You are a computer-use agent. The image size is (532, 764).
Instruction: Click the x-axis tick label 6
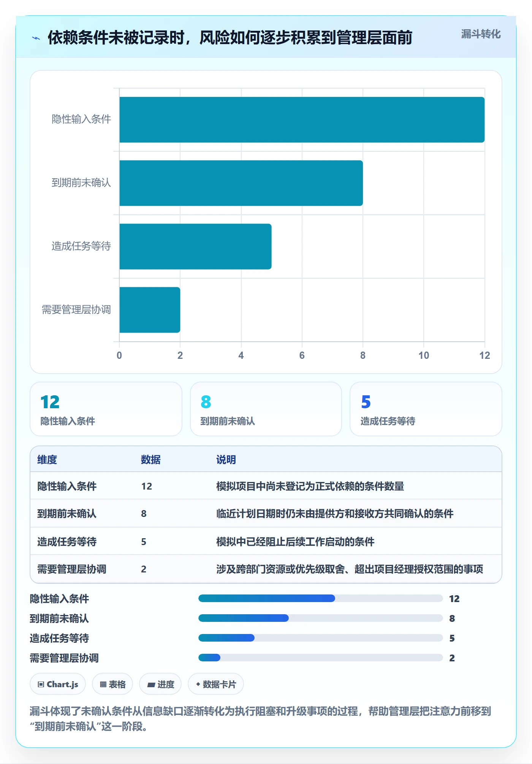(x=302, y=355)
